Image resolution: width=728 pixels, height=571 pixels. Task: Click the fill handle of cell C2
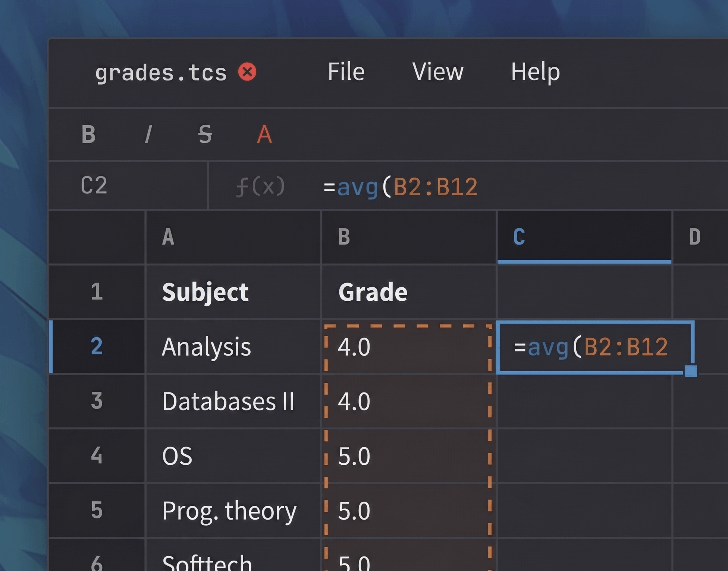(691, 371)
